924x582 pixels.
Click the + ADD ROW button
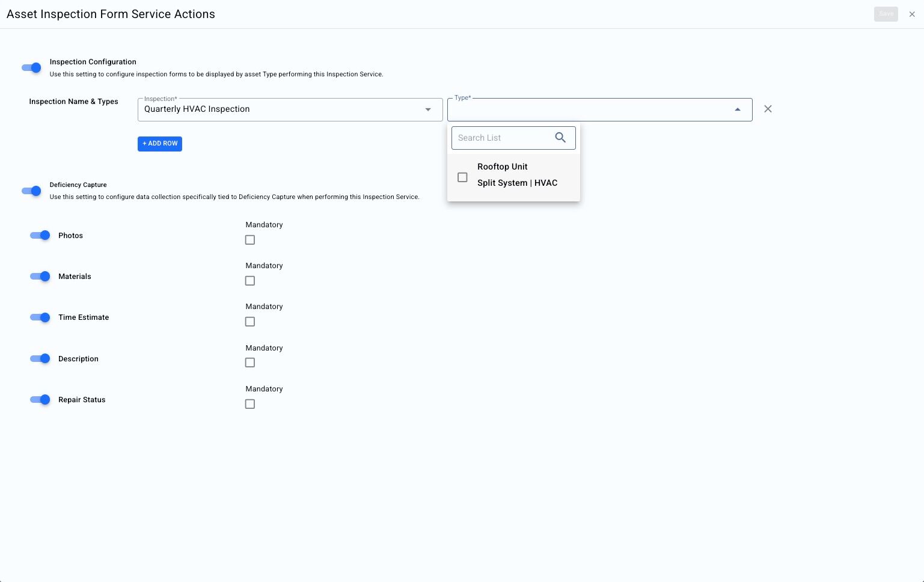tap(160, 144)
